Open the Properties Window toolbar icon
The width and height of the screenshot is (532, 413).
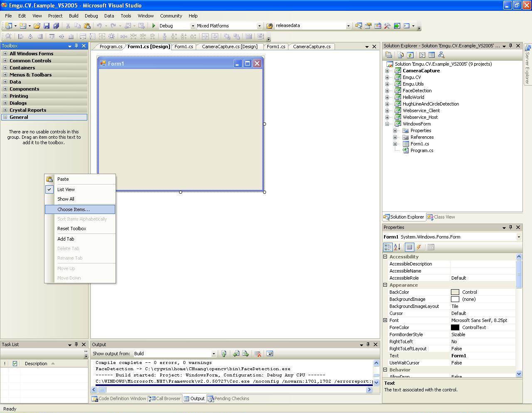tap(368, 26)
